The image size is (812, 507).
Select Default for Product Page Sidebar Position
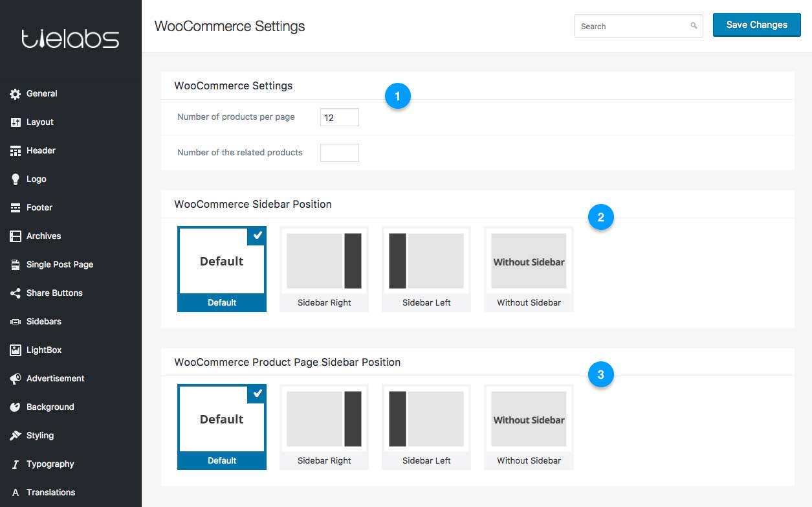coord(222,427)
